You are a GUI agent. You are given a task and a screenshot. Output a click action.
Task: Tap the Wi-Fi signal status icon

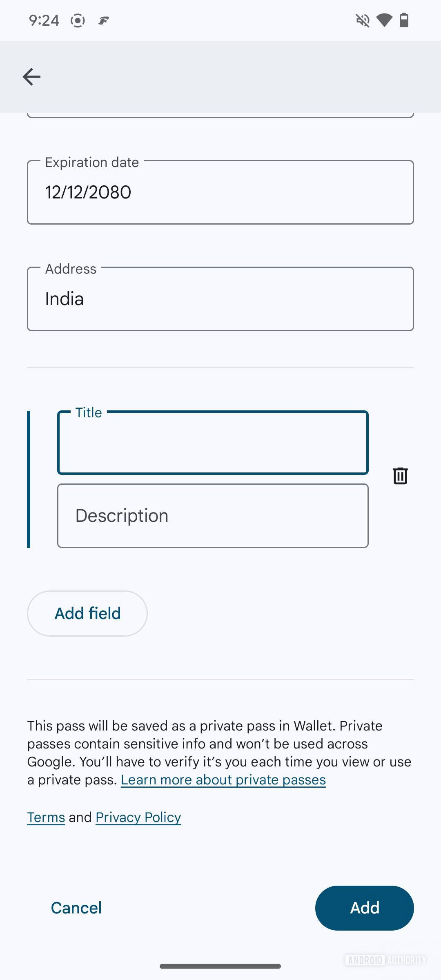coord(384,20)
